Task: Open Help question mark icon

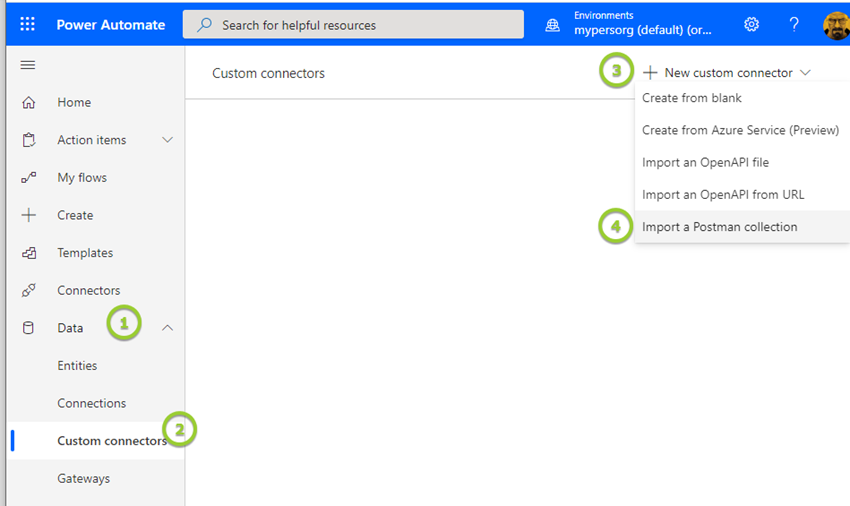Action: pyautogui.click(x=794, y=24)
